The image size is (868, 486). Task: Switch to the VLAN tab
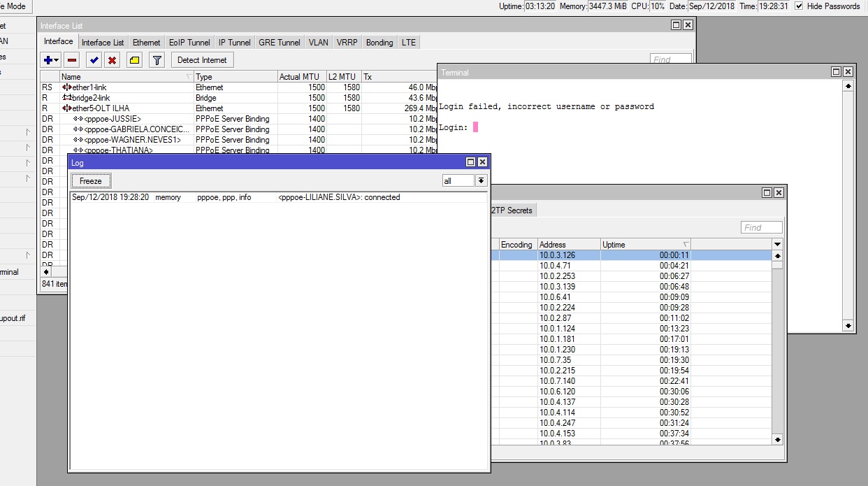tap(318, 43)
